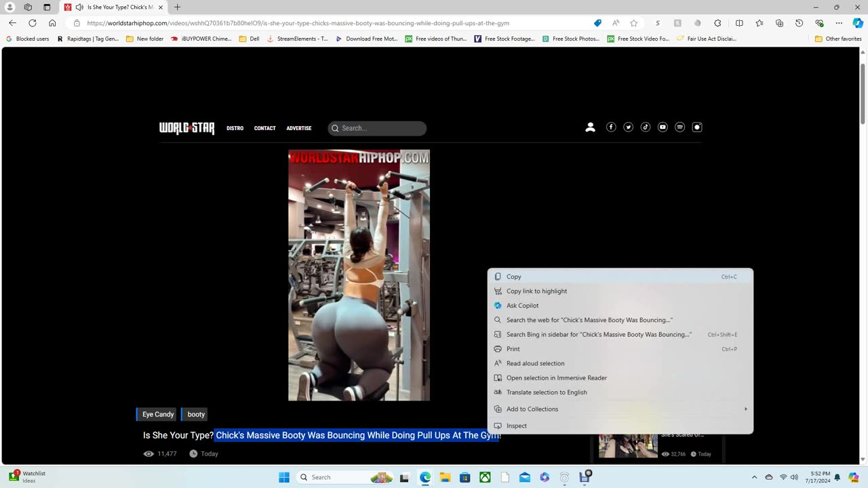Open WorldStar's Instagram icon
The image size is (868, 488).
tap(697, 127)
